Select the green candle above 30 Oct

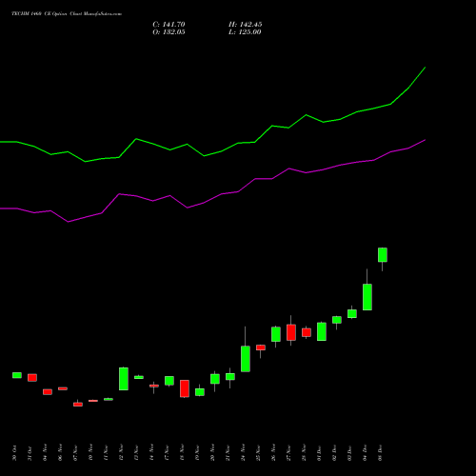pyautogui.click(x=17, y=375)
